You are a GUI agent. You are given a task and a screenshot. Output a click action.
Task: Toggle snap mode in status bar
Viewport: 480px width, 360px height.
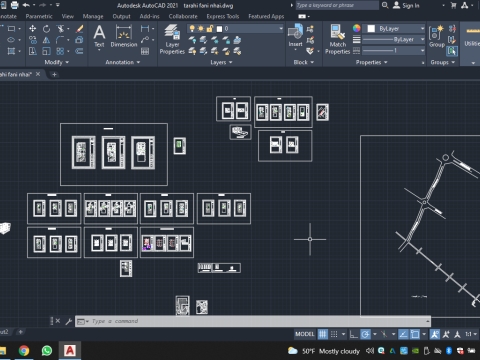[334, 334]
